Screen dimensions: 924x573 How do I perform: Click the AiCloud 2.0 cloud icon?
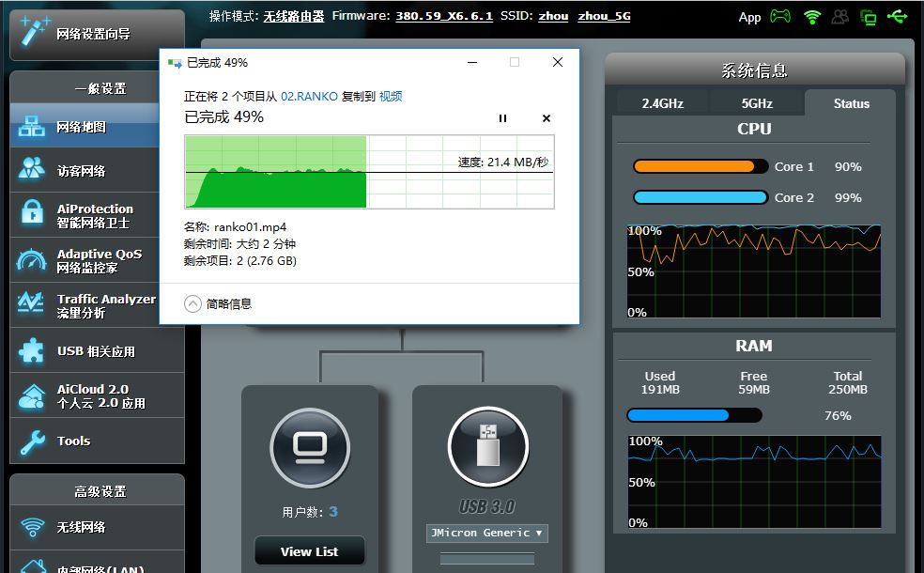(32, 396)
